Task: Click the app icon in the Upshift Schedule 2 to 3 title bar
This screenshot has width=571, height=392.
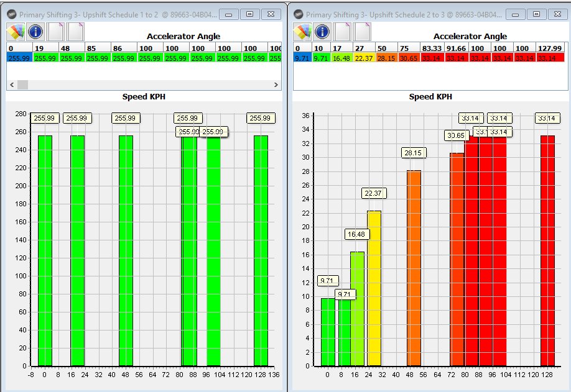Action: (x=299, y=14)
